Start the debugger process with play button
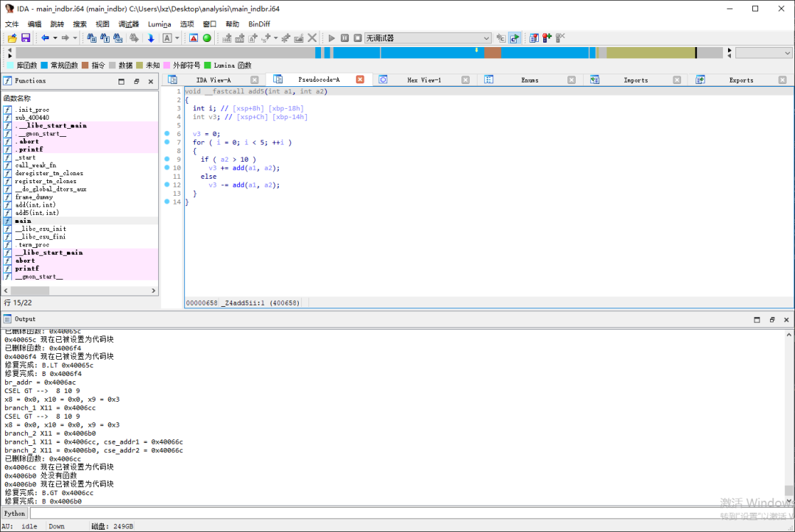Viewport: 795px width, 532px height. point(331,38)
